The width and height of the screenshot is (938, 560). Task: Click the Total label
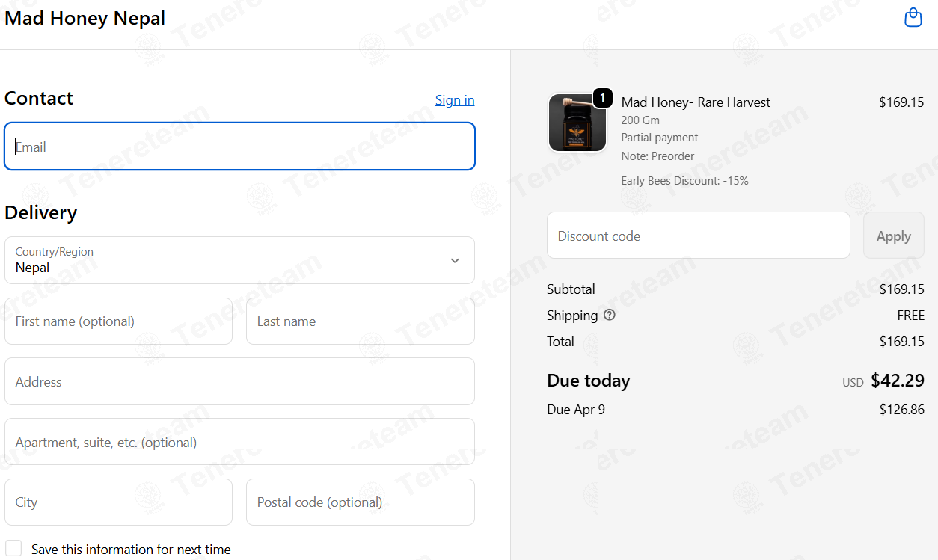(560, 342)
